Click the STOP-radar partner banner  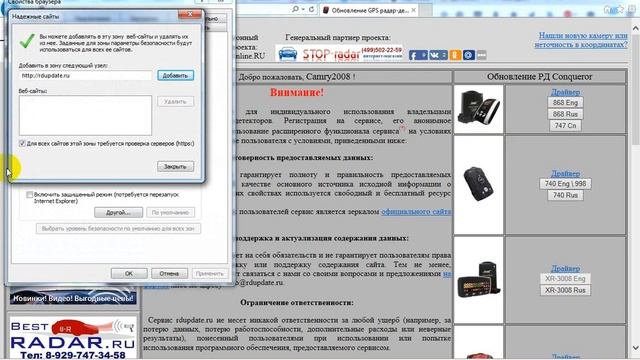click(340, 53)
